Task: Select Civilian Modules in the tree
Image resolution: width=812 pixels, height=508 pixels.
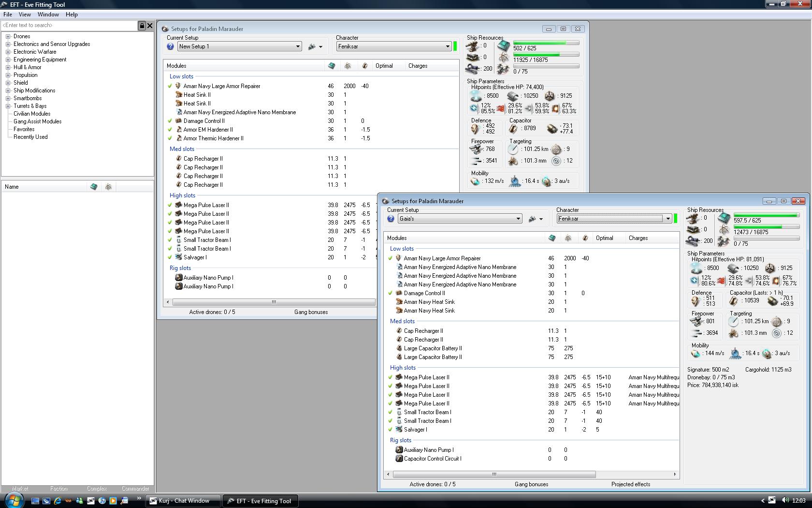Action: pos(32,114)
